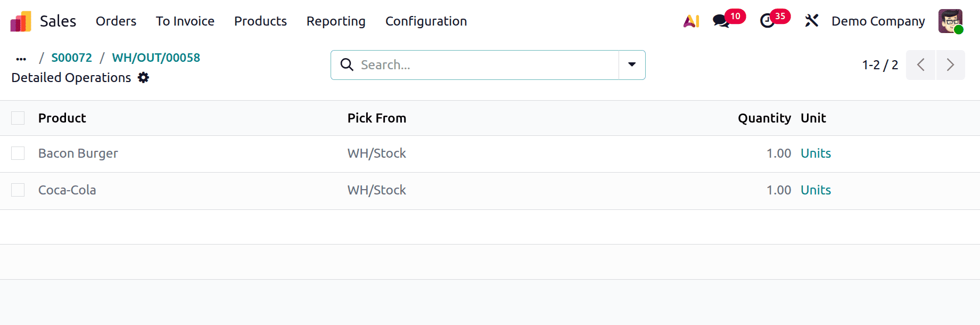
Task: Open the search magnifier icon
Action: click(x=347, y=64)
